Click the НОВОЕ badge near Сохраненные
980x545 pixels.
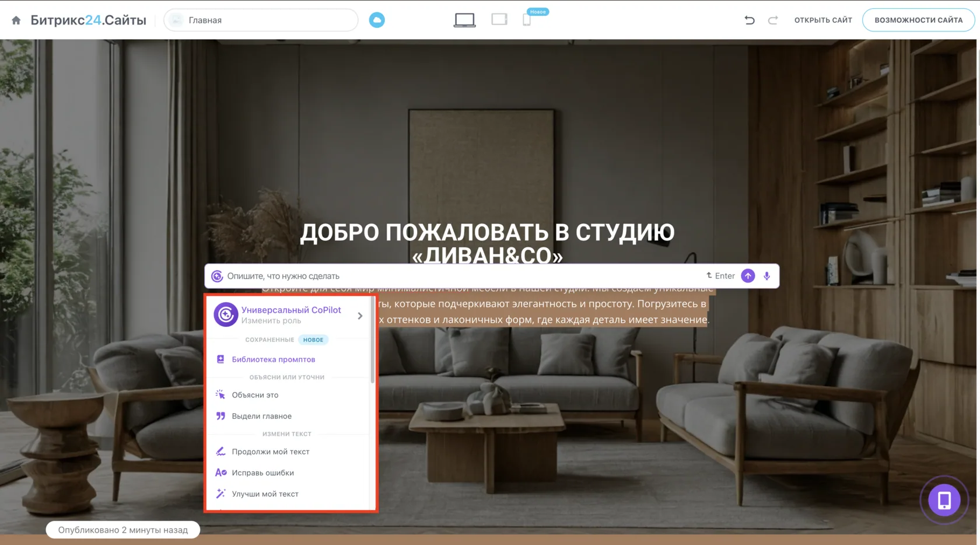point(313,340)
